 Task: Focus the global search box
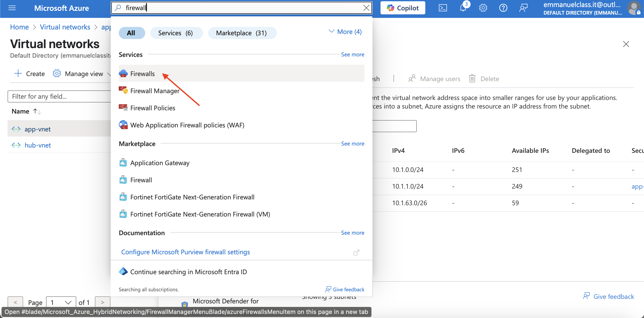[241, 8]
